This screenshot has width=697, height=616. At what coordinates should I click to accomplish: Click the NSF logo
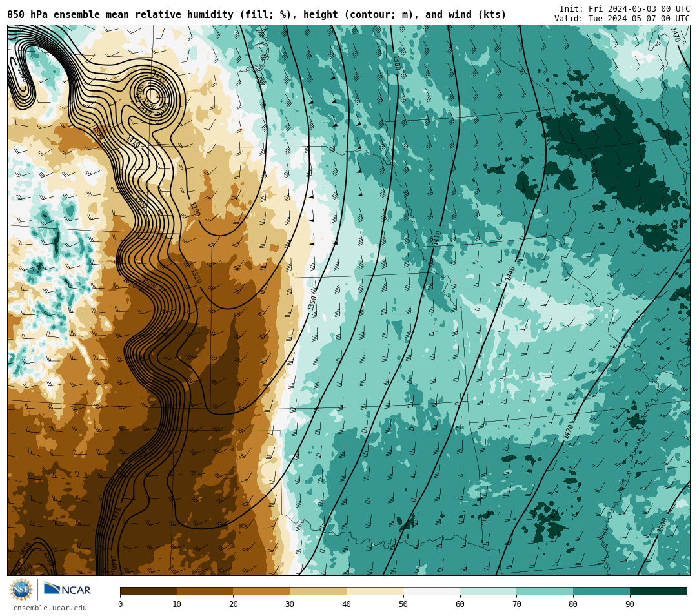click(x=21, y=590)
